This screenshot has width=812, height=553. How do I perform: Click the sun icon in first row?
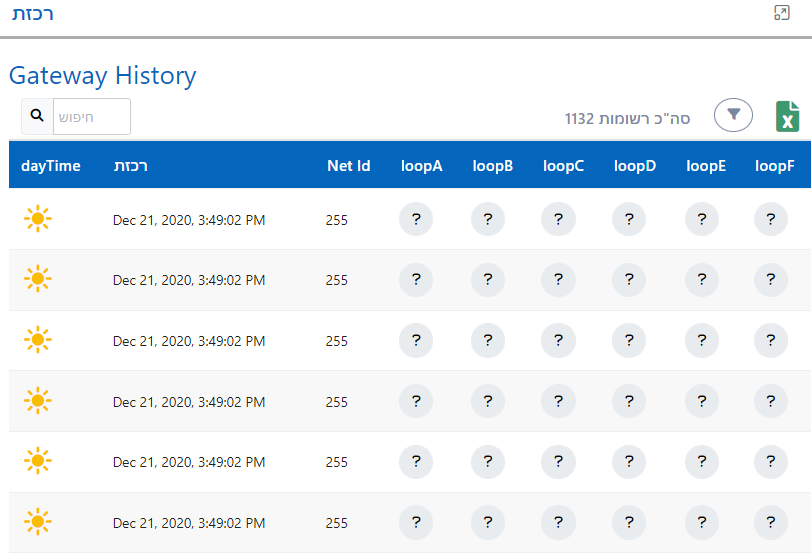38,219
